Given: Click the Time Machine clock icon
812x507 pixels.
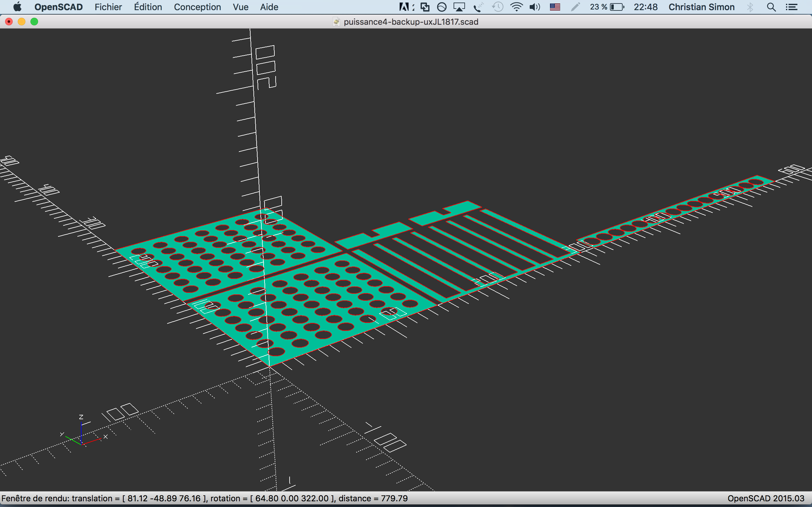Looking at the screenshot, I should 498,7.
